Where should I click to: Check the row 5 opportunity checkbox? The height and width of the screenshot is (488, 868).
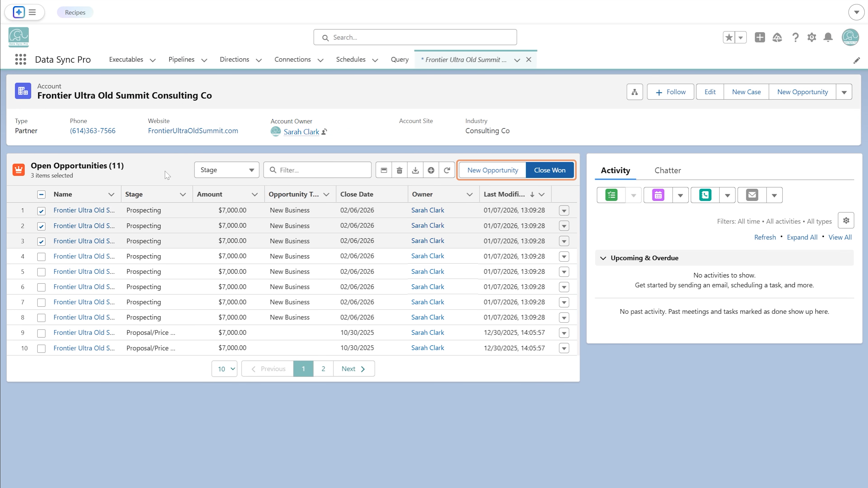[x=41, y=272]
